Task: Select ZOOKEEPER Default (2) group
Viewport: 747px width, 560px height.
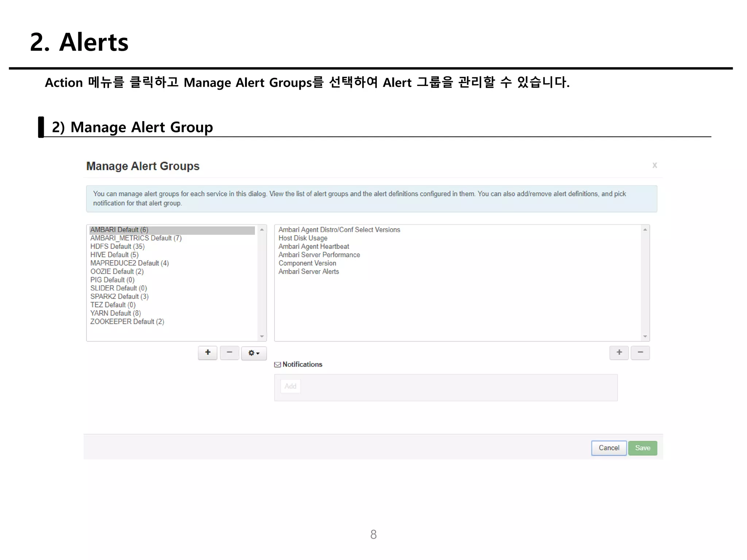Action: (172, 322)
